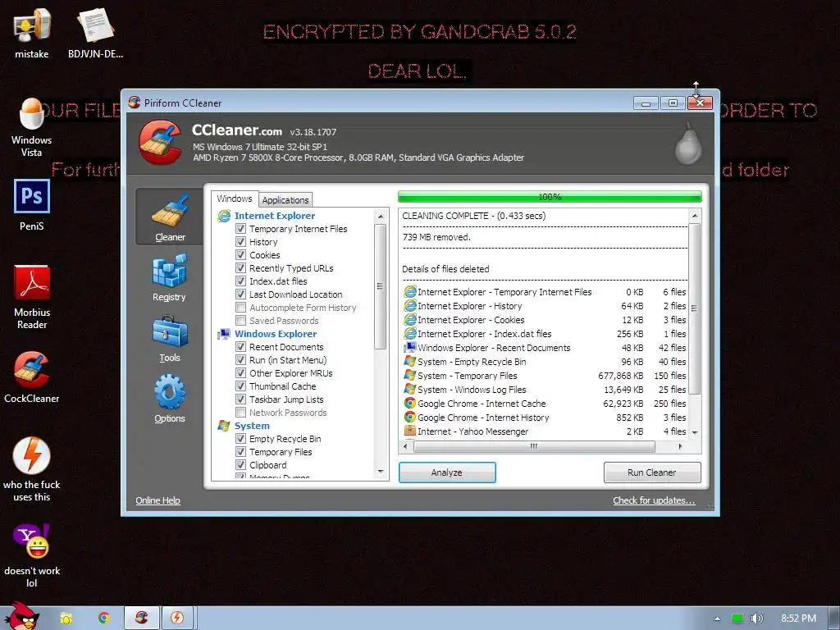Image resolution: width=840 pixels, height=630 pixels.
Task: Click the Windows Explorer category icon
Action: click(224, 334)
